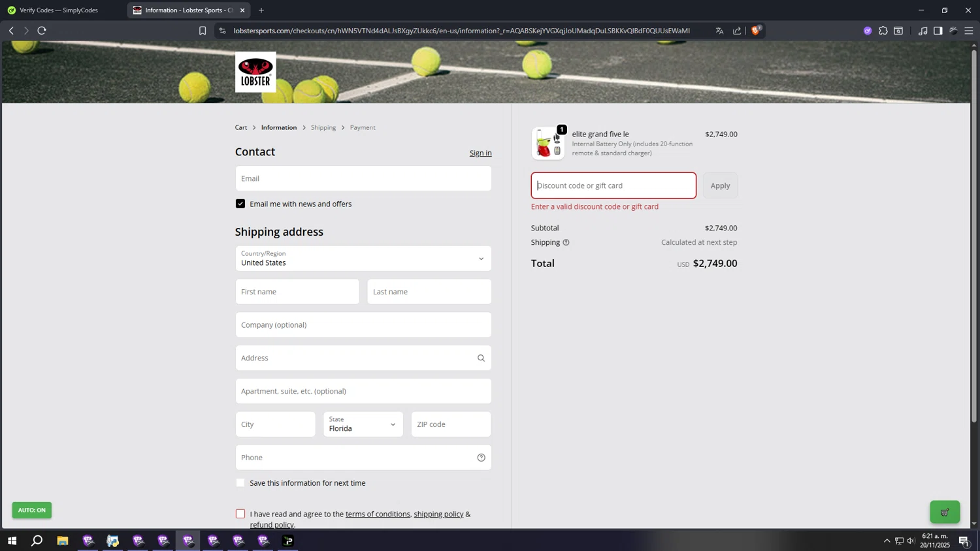This screenshot has height=551, width=980.
Task: Select Shipping breadcrumb step
Action: pyautogui.click(x=323, y=127)
